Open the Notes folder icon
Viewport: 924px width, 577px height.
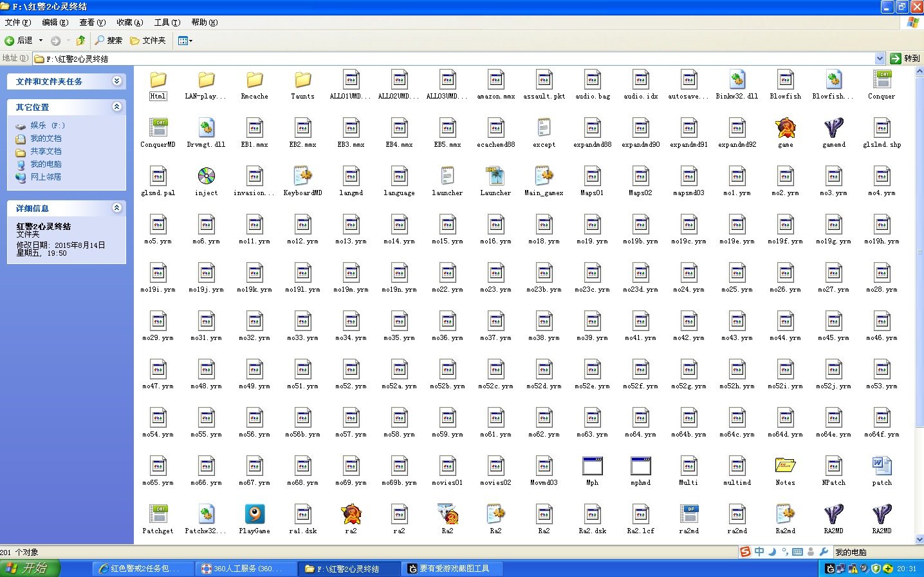coord(785,466)
